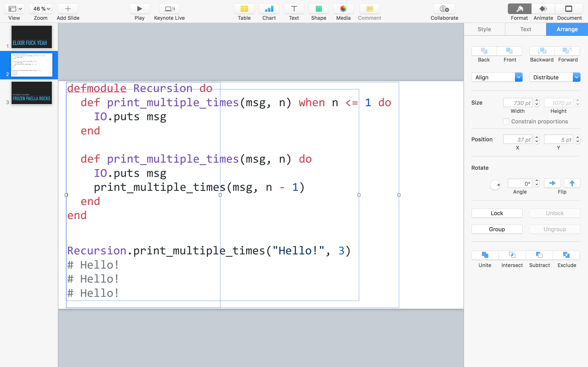This screenshot has width=588, height=367.
Task: Open the Align dropdown
Action: (497, 78)
